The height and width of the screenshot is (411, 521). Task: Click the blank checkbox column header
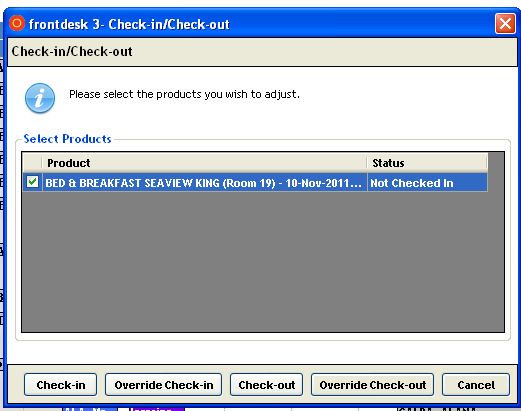pyautogui.click(x=32, y=163)
